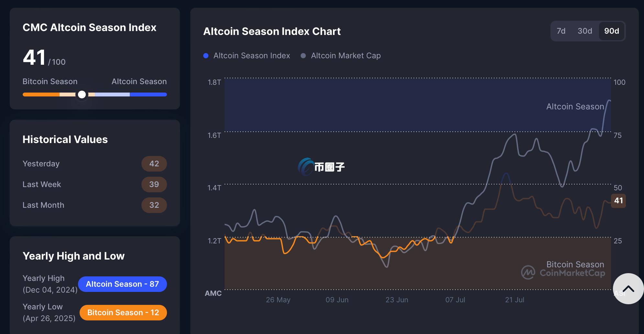This screenshot has width=644, height=334.
Task: Click the season index slider handle
Action: pos(82,95)
